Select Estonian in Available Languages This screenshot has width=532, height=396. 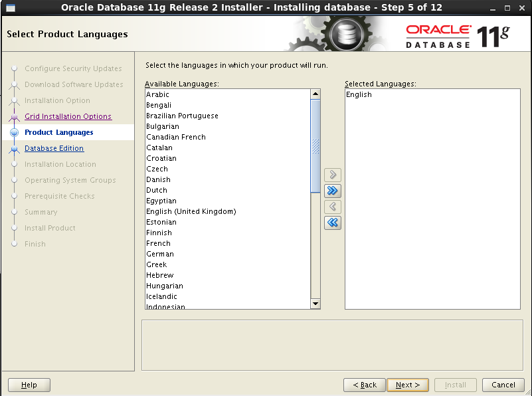(227, 222)
